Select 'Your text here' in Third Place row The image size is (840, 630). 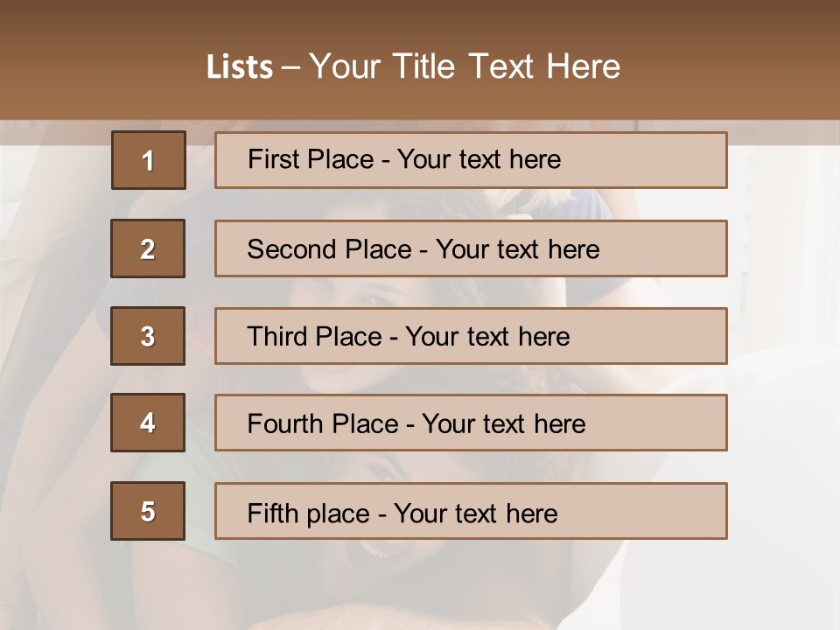[x=487, y=336]
